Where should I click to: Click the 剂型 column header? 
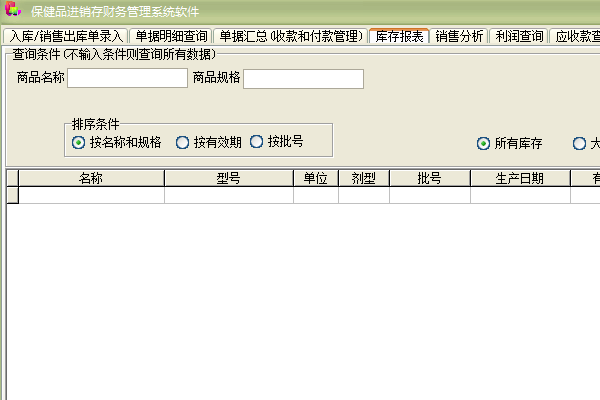click(364, 178)
